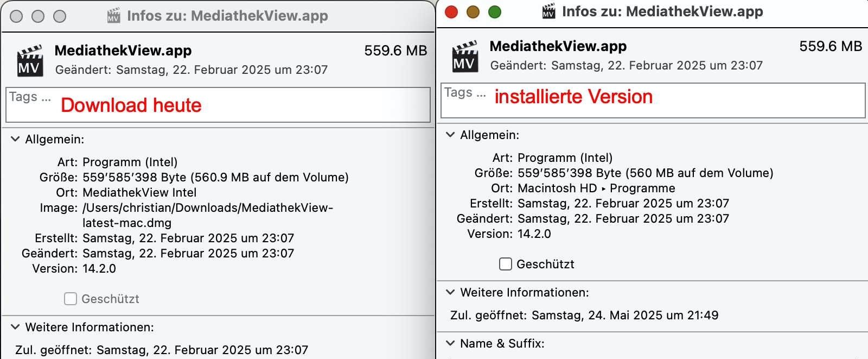Collapse Name & Suffix section in right window
This screenshot has width=868, height=359.
tap(450, 343)
